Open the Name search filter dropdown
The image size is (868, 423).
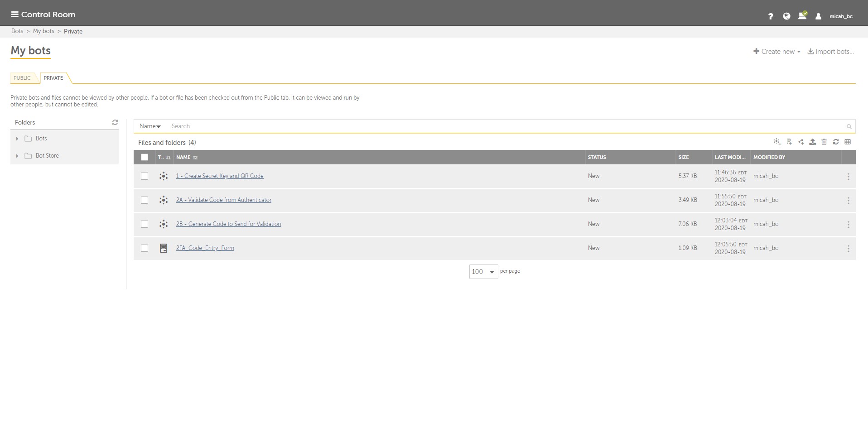(x=150, y=126)
